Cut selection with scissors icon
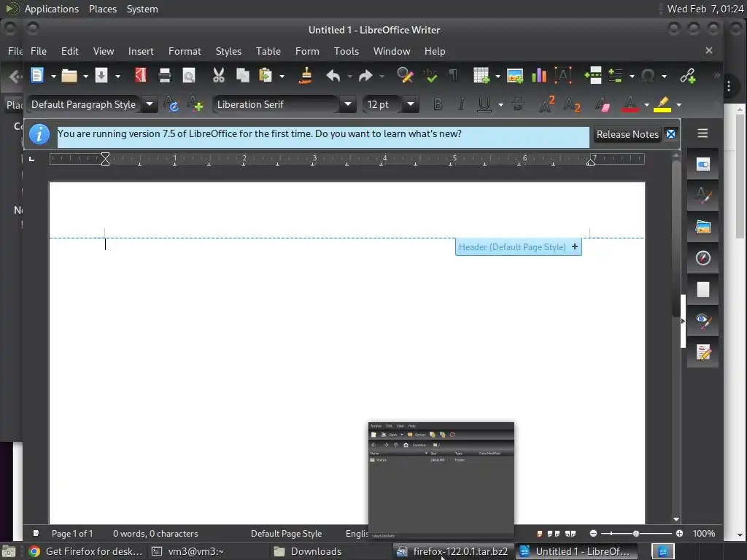747x560 pixels. (x=219, y=75)
